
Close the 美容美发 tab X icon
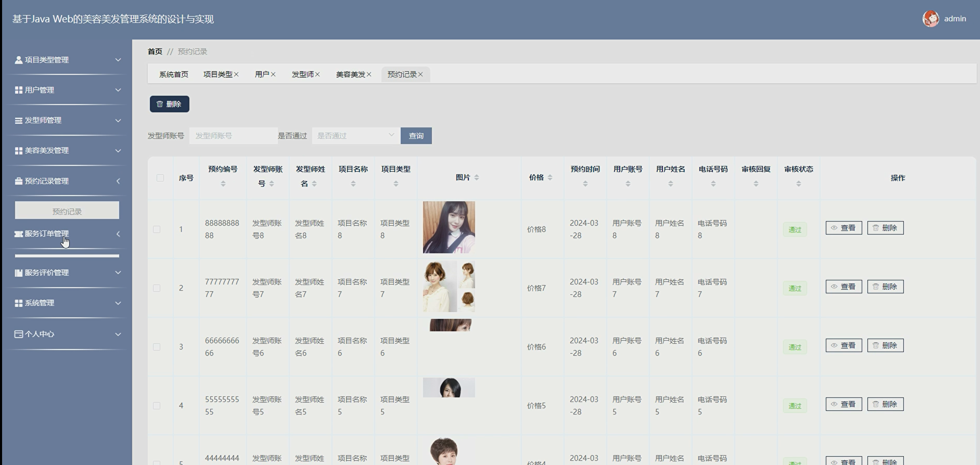click(x=369, y=75)
